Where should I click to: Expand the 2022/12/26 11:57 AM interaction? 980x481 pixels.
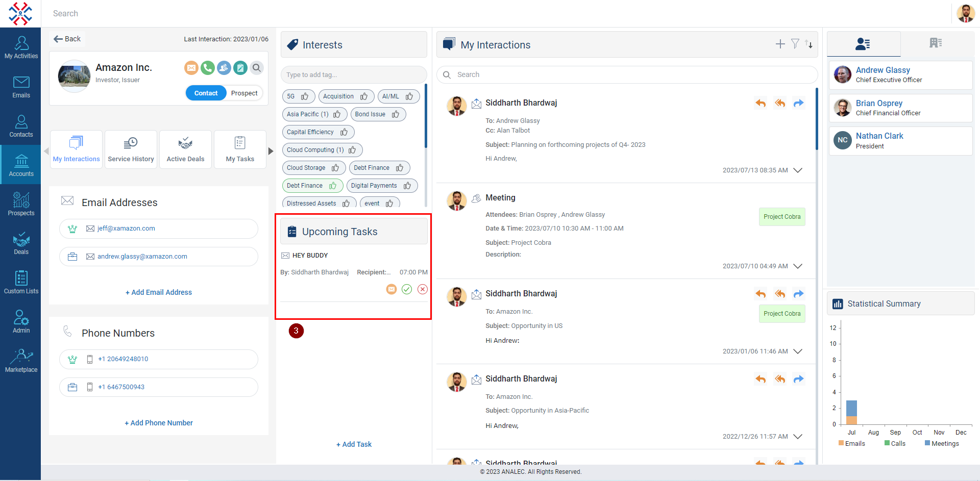click(798, 437)
